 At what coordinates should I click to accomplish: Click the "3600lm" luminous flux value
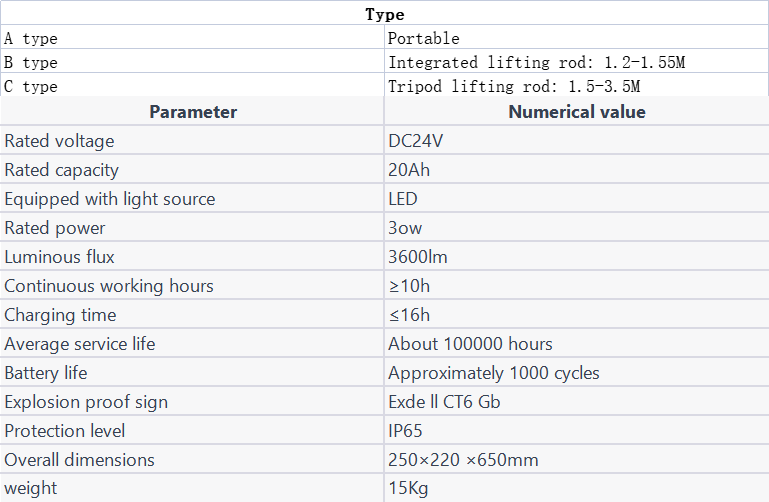tap(418, 257)
